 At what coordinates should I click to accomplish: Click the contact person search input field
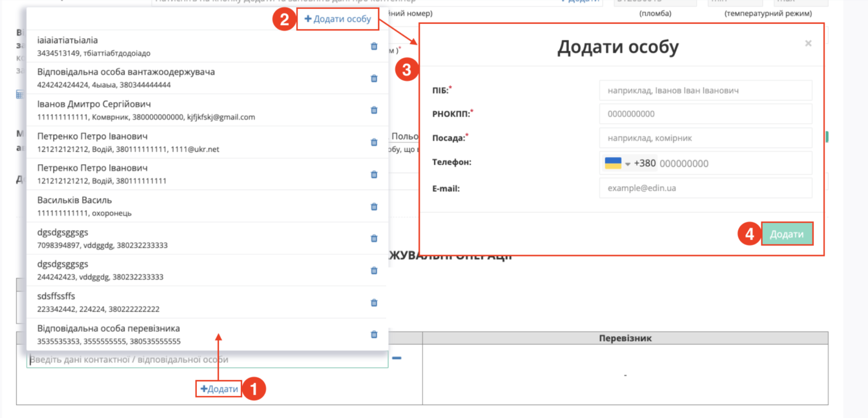click(x=207, y=360)
